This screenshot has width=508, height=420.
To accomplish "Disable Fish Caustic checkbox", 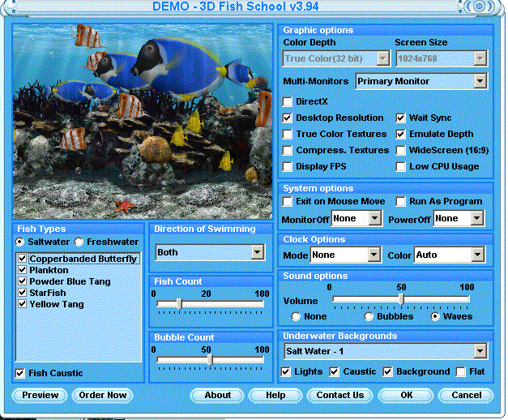I will (x=20, y=373).
